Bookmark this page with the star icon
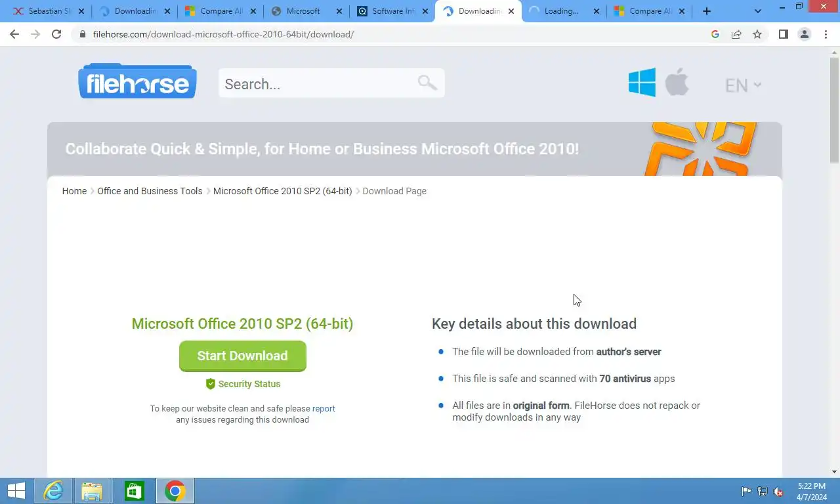Viewport: 840px width, 504px height. pos(757,34)
